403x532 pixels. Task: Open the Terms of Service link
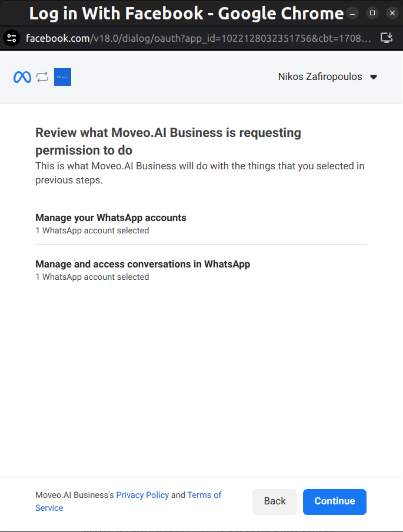coord(204,495)
